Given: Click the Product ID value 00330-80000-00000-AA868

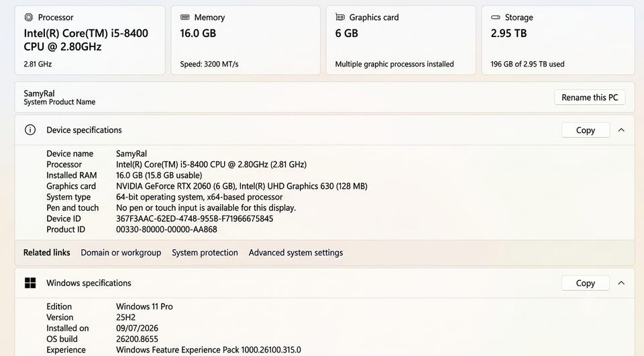Looking at the screenshot, I should (x=166, y=230).
